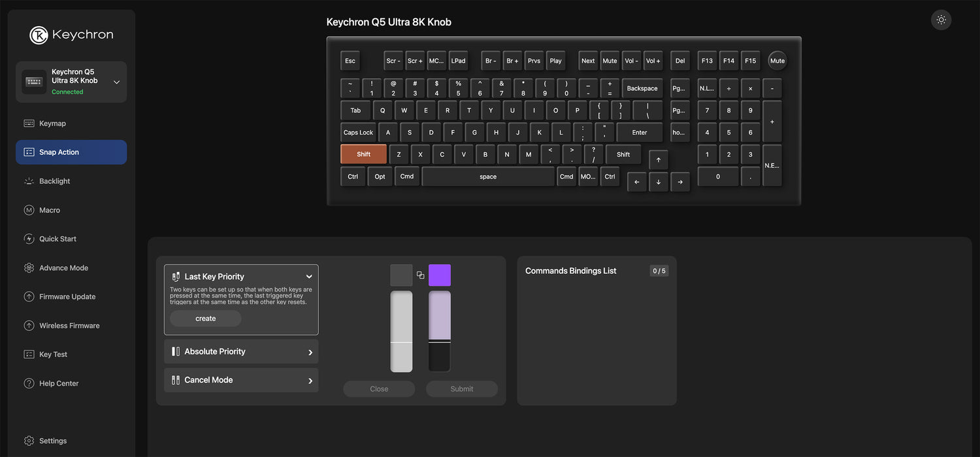
Task: Click the Keychron logo icon
Action: tap(39, 35)
